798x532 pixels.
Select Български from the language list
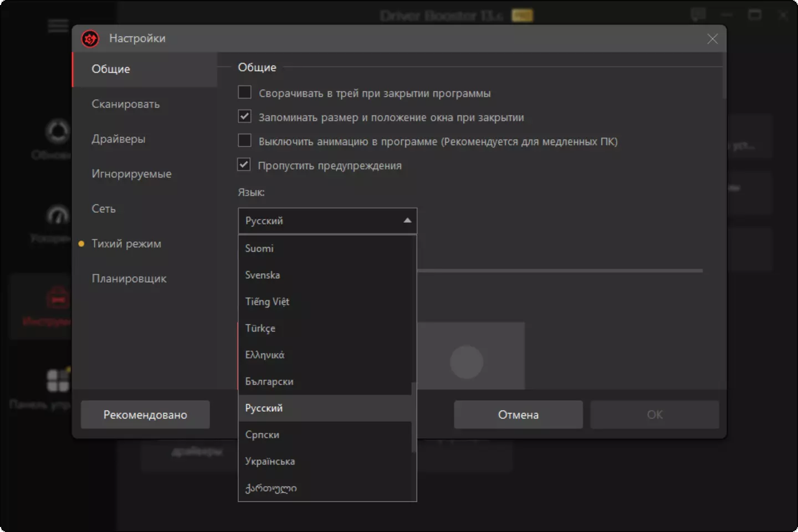(x=325, y=381)
